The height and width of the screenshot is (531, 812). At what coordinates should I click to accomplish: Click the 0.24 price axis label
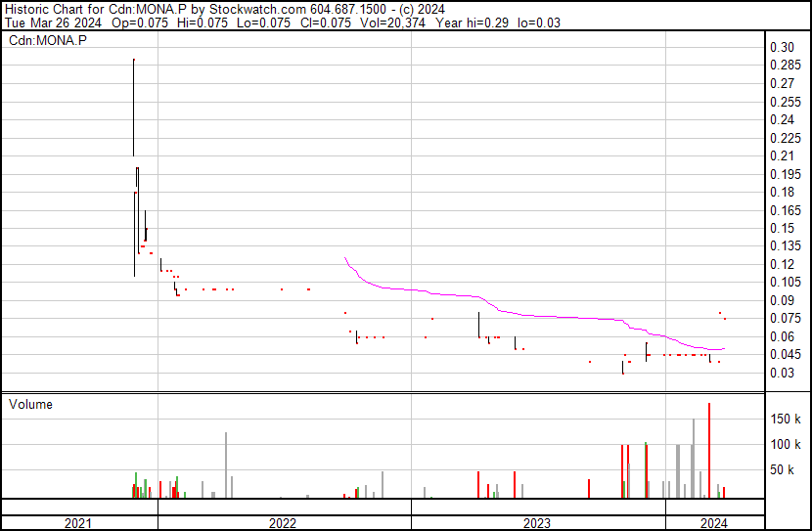782,119
